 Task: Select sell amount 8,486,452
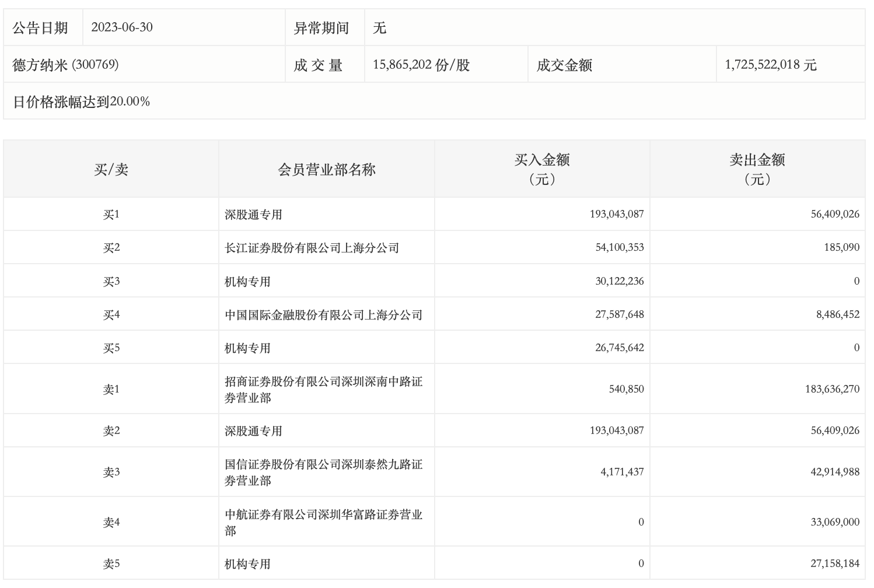(x=838, y=314)
